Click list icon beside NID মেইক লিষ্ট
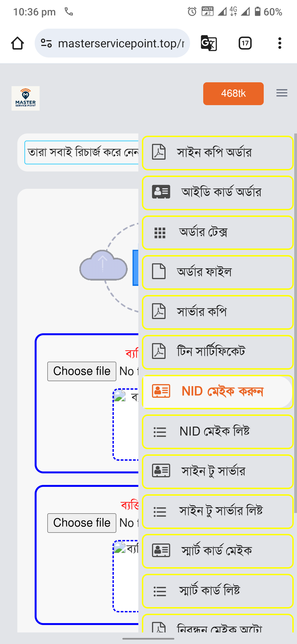Screen dimensions: 297x644 pos(160,432)
